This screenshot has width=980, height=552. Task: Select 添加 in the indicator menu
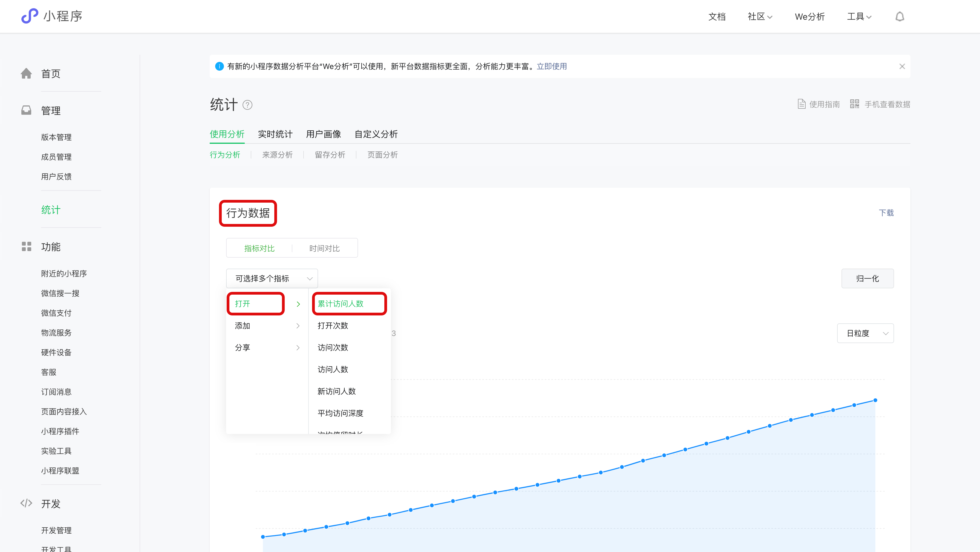point(242,326)
